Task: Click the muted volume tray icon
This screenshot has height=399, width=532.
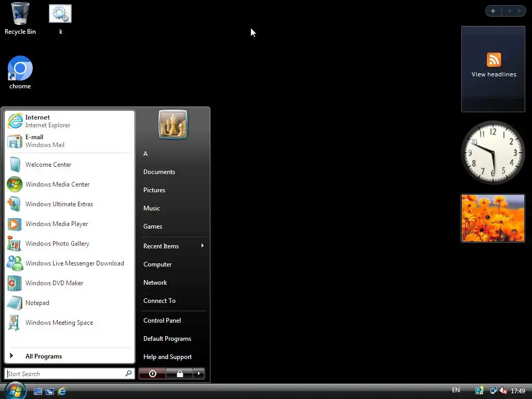Action: (x=503, y=391)
